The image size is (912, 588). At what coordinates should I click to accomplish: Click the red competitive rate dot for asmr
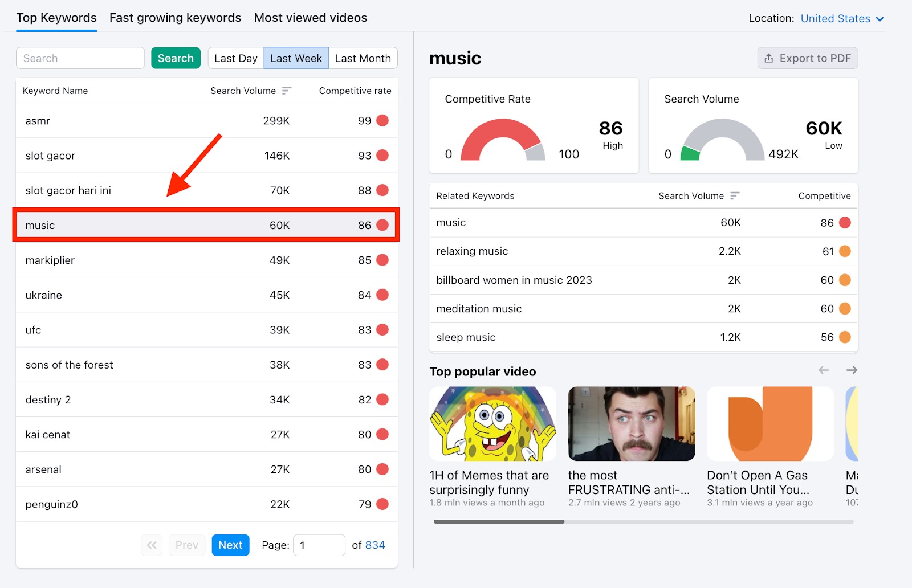[382, 120]
